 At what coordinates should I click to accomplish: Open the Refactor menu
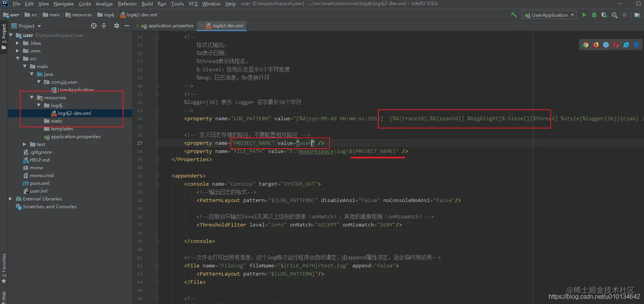[127, 4]
